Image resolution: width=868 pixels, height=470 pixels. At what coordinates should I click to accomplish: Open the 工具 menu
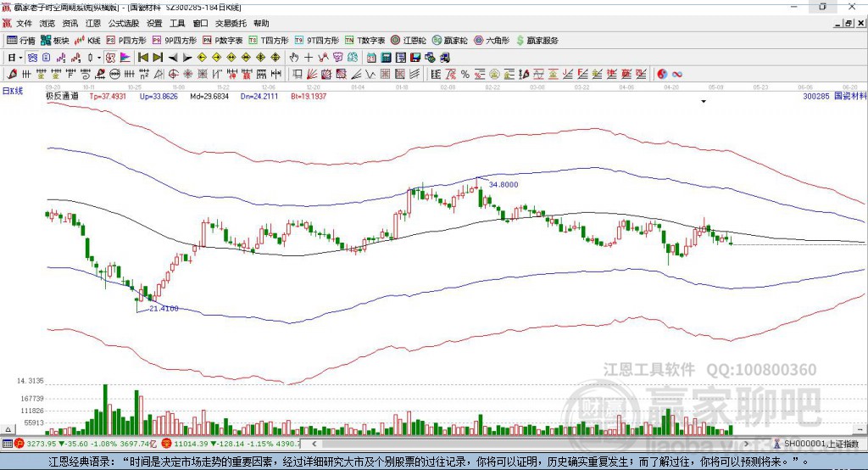coord(177,23)
